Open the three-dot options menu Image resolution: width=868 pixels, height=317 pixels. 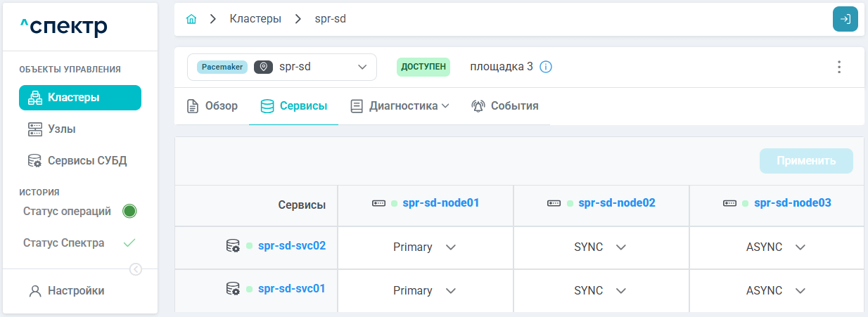tap(838, 67)
